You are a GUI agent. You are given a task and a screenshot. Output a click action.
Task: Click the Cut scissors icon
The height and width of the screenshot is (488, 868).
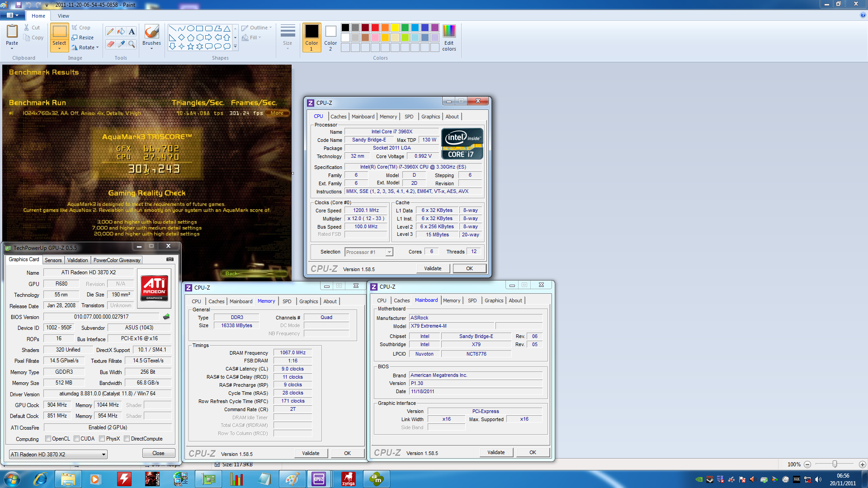pyautogui.click(x=27, y=28)
